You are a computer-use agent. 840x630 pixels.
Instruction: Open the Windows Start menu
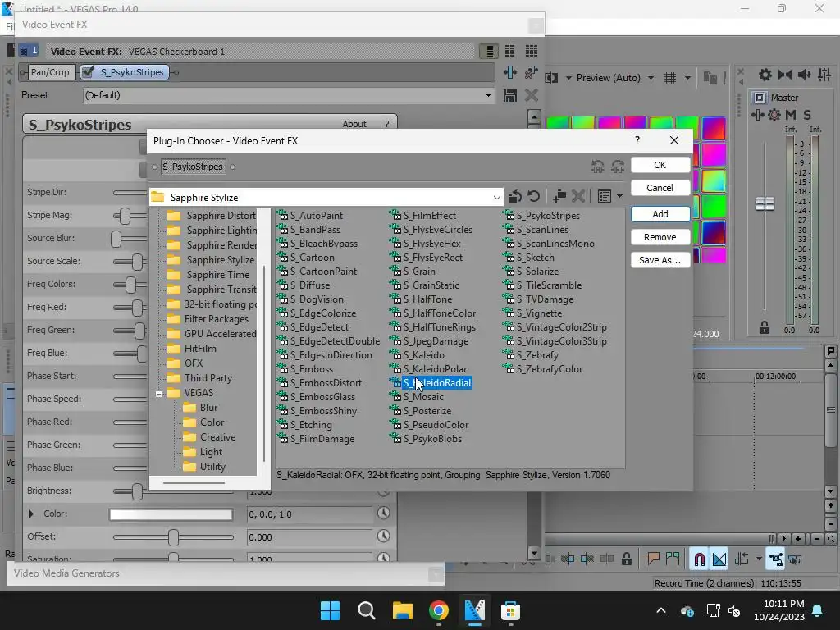(330, 610)
